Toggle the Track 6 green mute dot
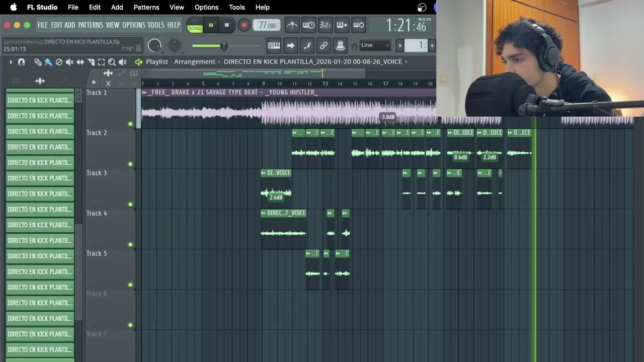This screenshot has width=644, height=362. (130, 325)
